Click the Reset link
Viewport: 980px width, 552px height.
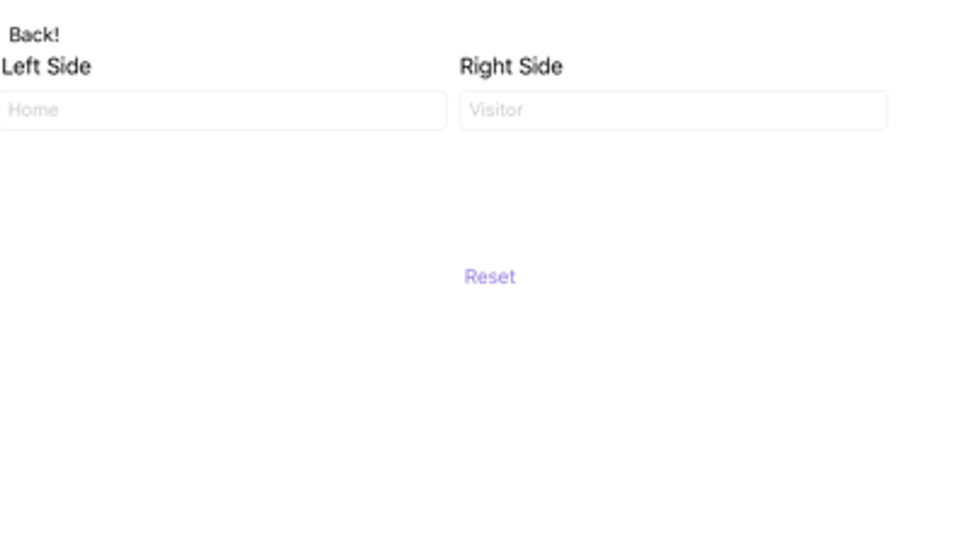coord(490,277)
